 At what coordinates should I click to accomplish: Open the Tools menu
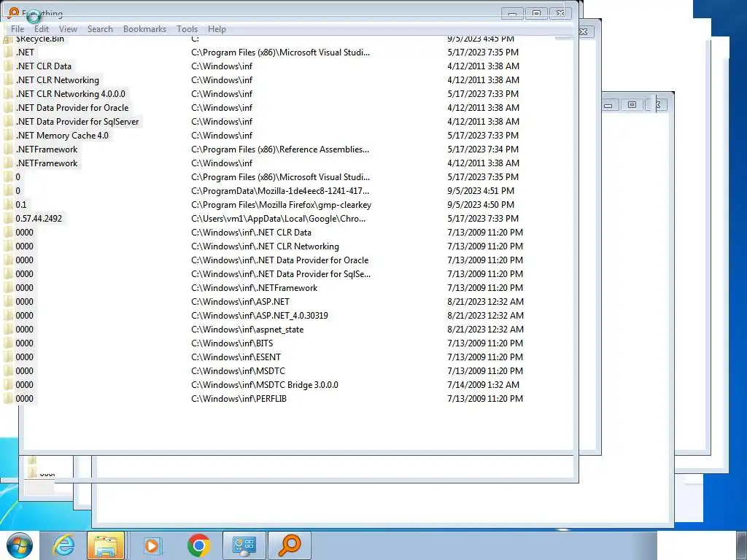point(187,29)
